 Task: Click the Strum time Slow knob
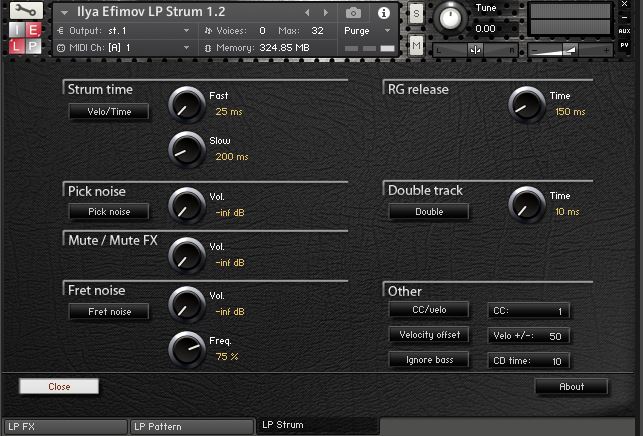[187, 150]
